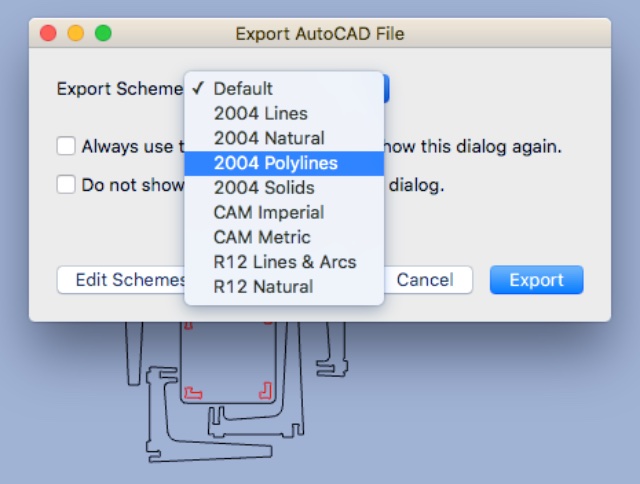
Task: Open the Edit Schemes button
Action: 121,280
